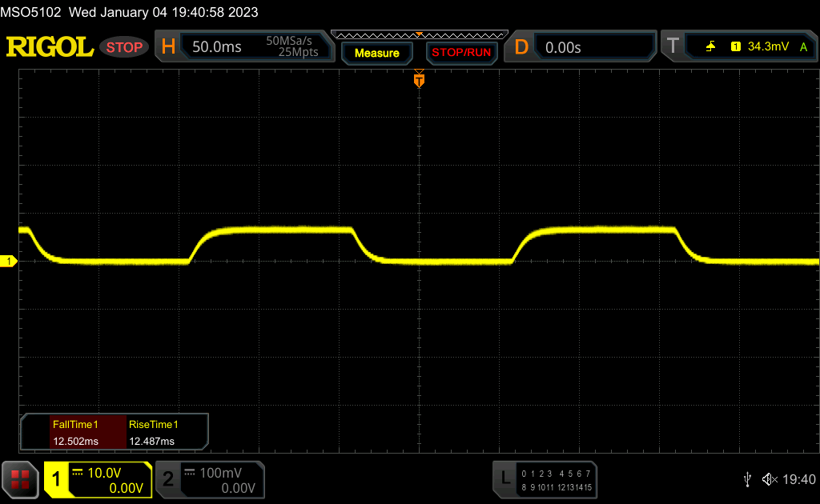Click the trigger mode A indicator
This screenshot has height=504, width=820.
point(803,47)
